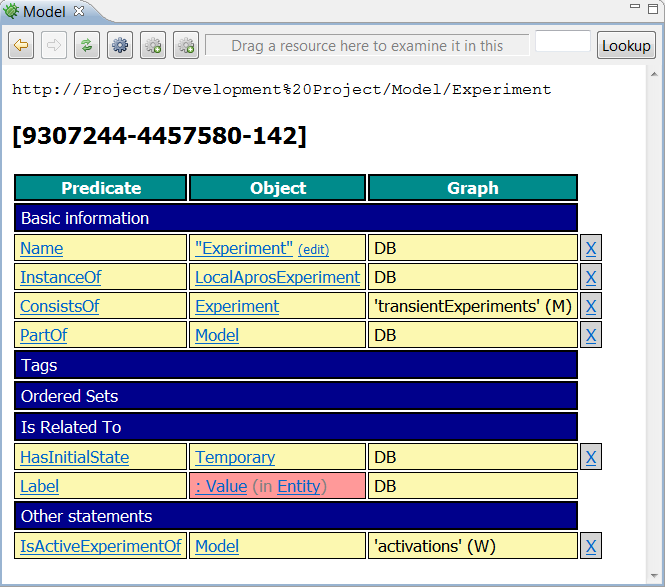Remove the Name statement with X
Screen dimensions: 665x587
click(x=591, y=248)
